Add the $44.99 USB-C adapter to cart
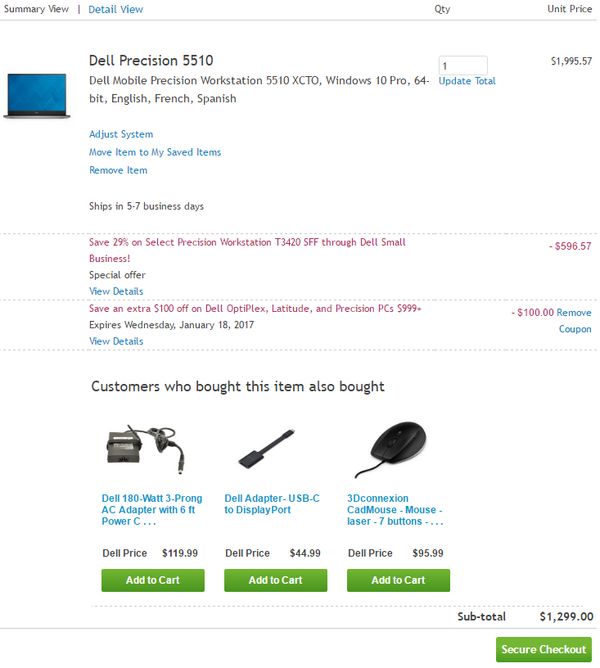Viewport: 600px width, 668px height. pyautogui.click(x=275, y=580)
